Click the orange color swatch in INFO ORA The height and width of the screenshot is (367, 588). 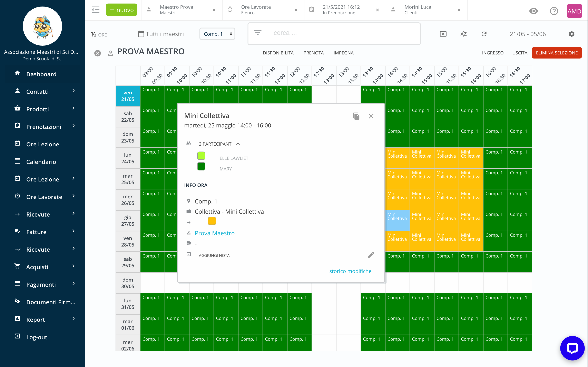pyautogui.click(x=212, y=221)
